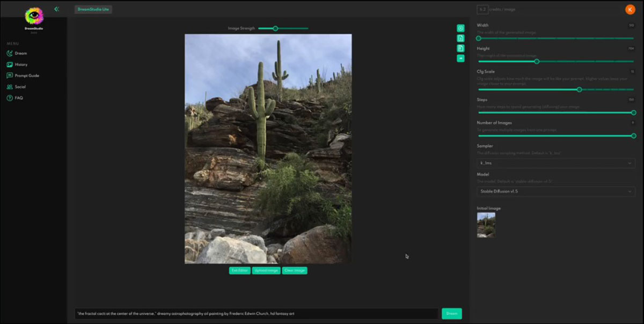Open the Sampler dropdown showing k_lms
The width and height of the screenshot is (644, 324).
click(x=556, y=163)
